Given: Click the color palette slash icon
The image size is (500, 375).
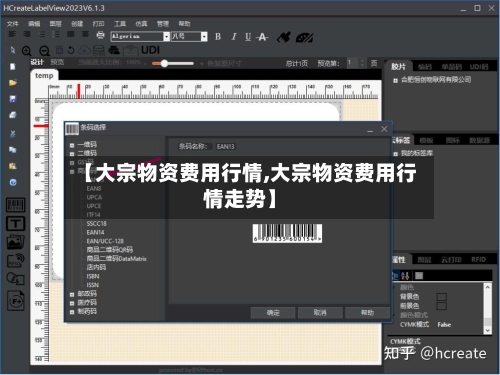Looking at the screenshot, I should (304, 37).
